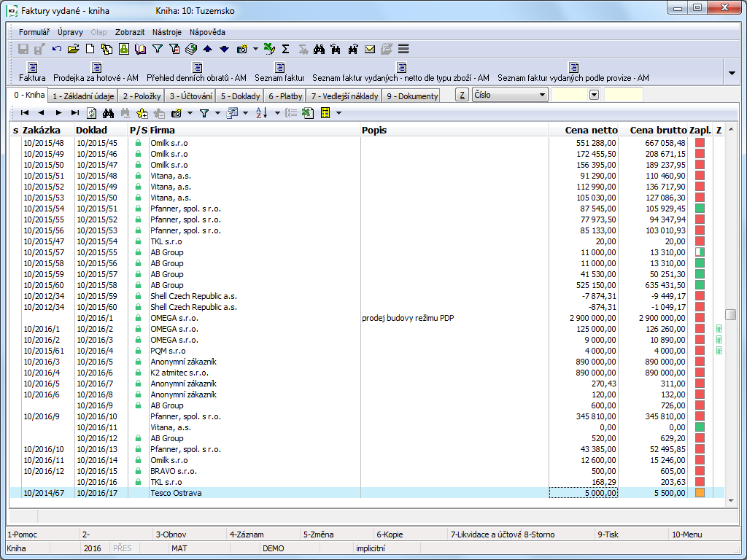Jump to last record in grid toolbar
This screenshot has width=747, height=560.
75,113
